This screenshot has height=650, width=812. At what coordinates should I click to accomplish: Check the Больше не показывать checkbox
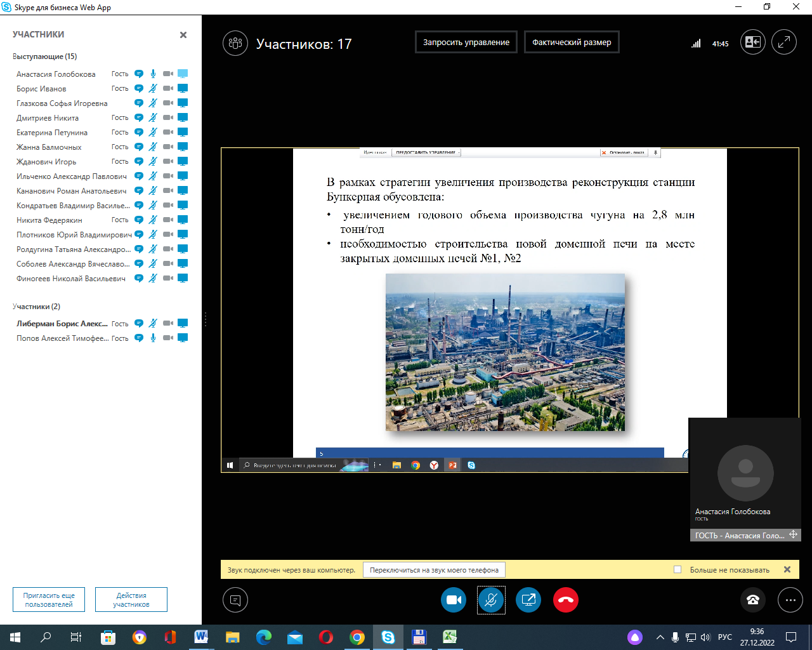coord(678,570)
